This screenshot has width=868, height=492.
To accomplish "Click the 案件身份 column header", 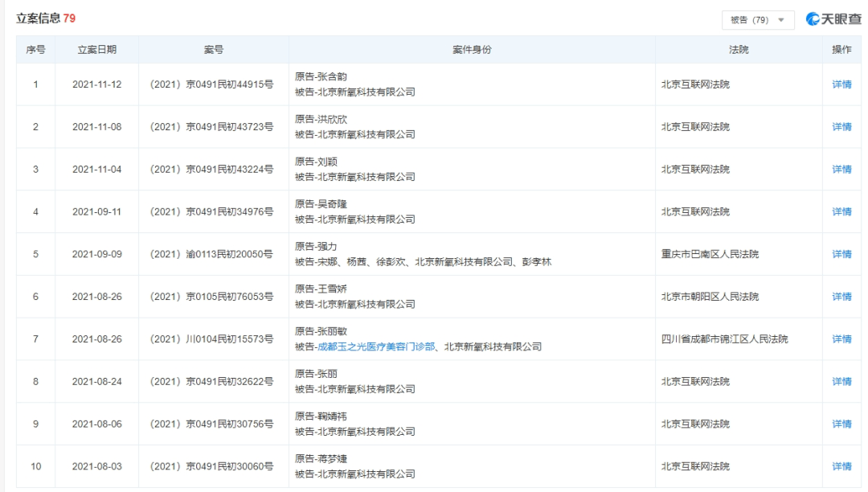I will [472, 50].
